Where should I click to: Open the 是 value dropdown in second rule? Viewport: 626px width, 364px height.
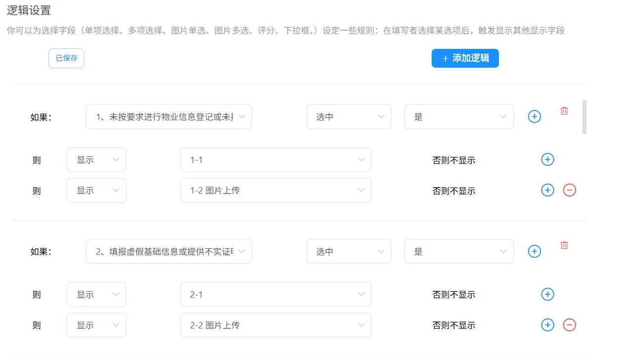[x=458, y=251]
